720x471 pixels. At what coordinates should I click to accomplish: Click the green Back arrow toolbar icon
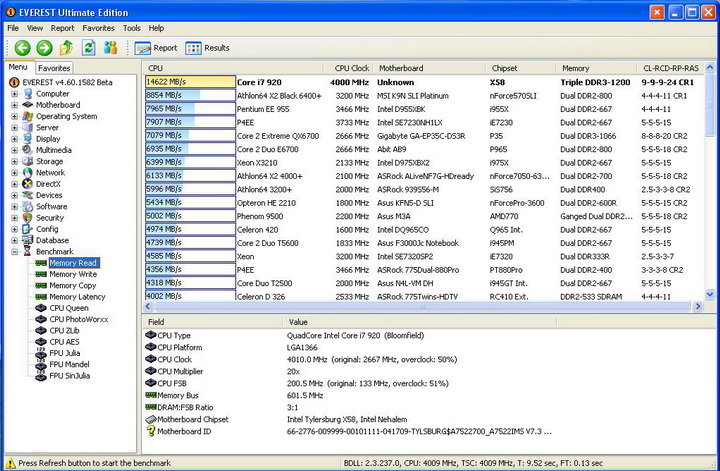pos(22,47)
